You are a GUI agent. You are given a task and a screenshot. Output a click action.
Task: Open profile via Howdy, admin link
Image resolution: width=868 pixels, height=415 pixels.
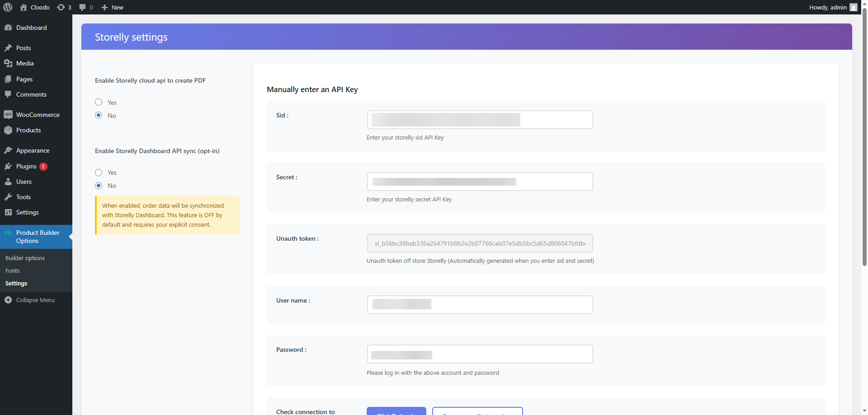(828, 7)
